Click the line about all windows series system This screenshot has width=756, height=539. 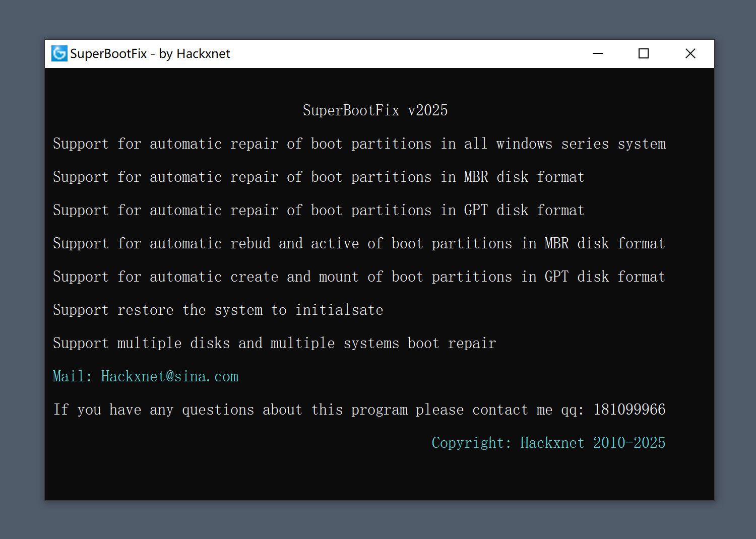click(359, 144)
